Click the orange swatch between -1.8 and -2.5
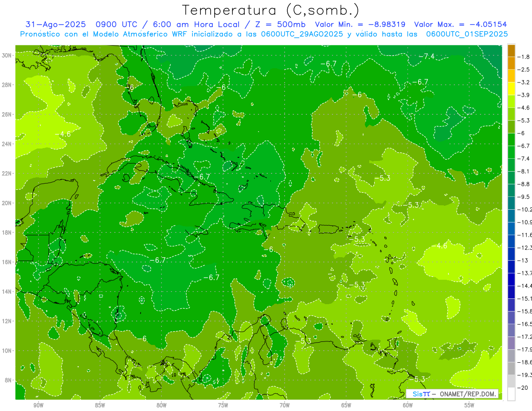This screenshot has width=532, height=411. point(511,63)
